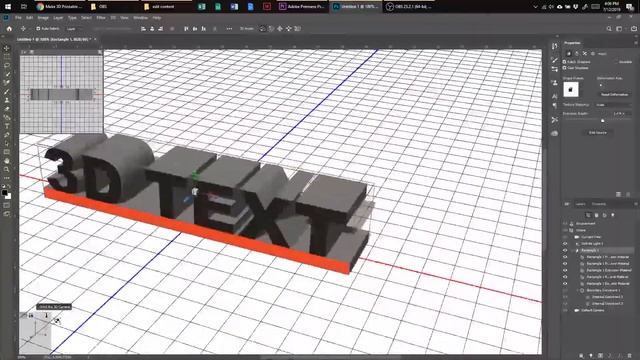Click the Edit Source button
This screenshot has height=360, width=640.
point(598,133)
